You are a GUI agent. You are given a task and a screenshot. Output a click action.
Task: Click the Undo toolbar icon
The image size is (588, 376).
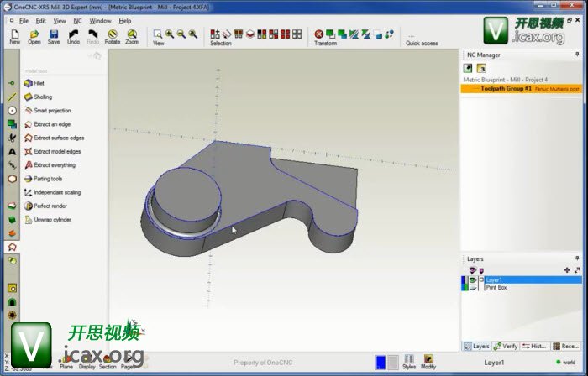pos(73,36)
